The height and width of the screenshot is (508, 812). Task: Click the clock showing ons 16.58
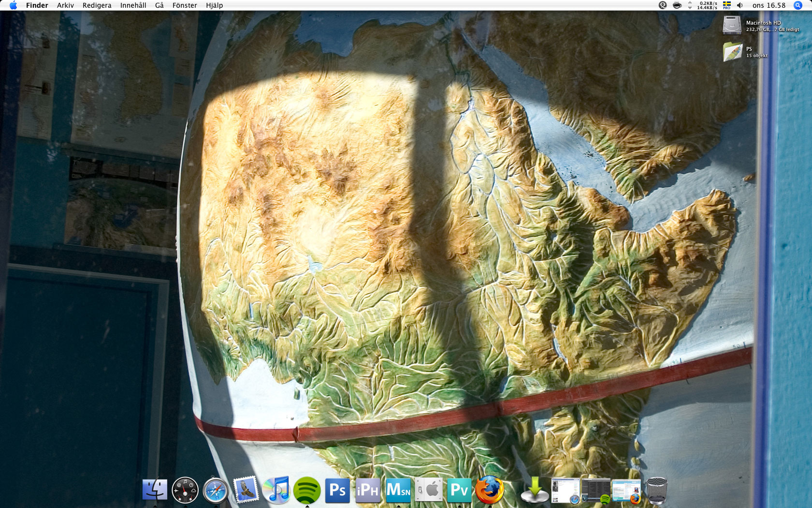pos(769,5)
